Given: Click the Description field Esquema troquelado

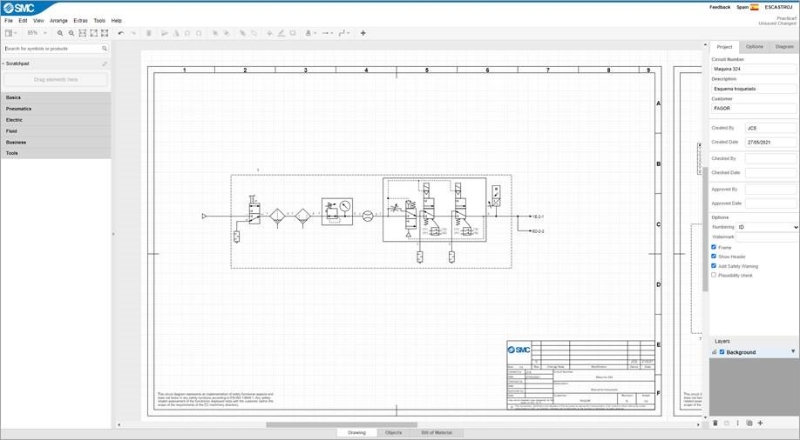Looking at the screenshot, I should [754, 89].
